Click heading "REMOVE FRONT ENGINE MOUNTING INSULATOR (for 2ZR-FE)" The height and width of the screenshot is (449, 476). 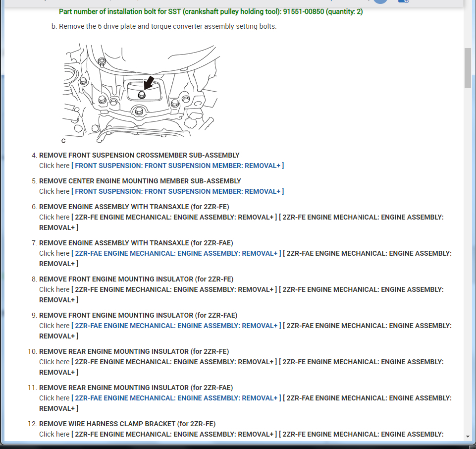point(136,279)
